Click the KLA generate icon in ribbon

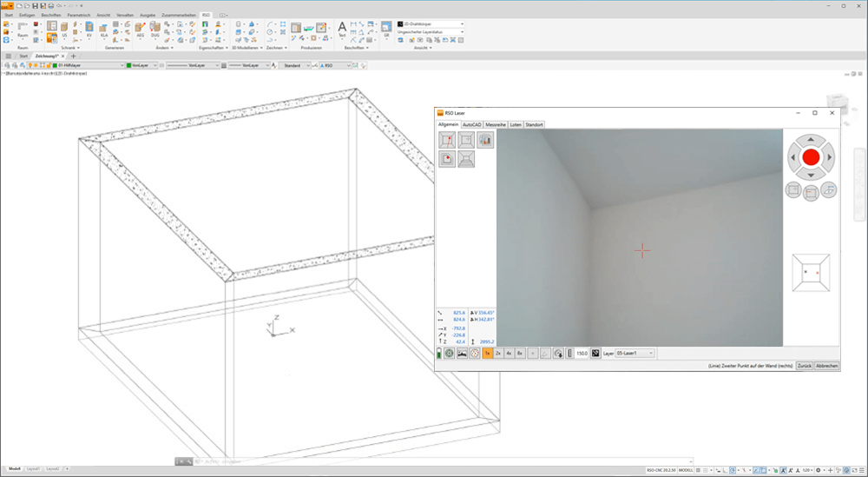(x=103, y=30)
